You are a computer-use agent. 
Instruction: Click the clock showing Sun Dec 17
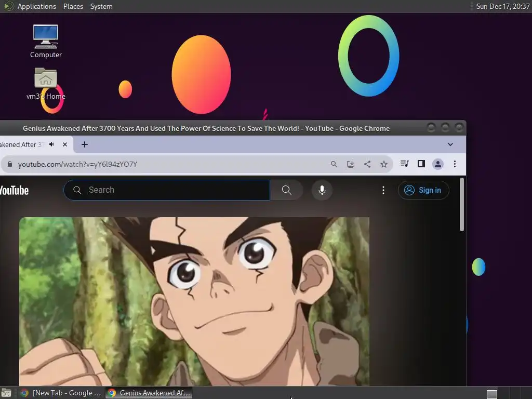point(502,6)
